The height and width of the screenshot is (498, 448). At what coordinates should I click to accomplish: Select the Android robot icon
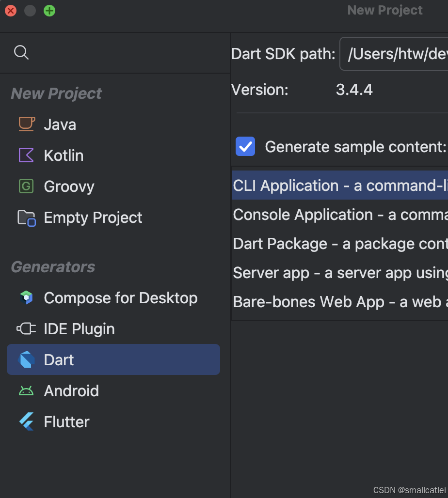point(26,390)
